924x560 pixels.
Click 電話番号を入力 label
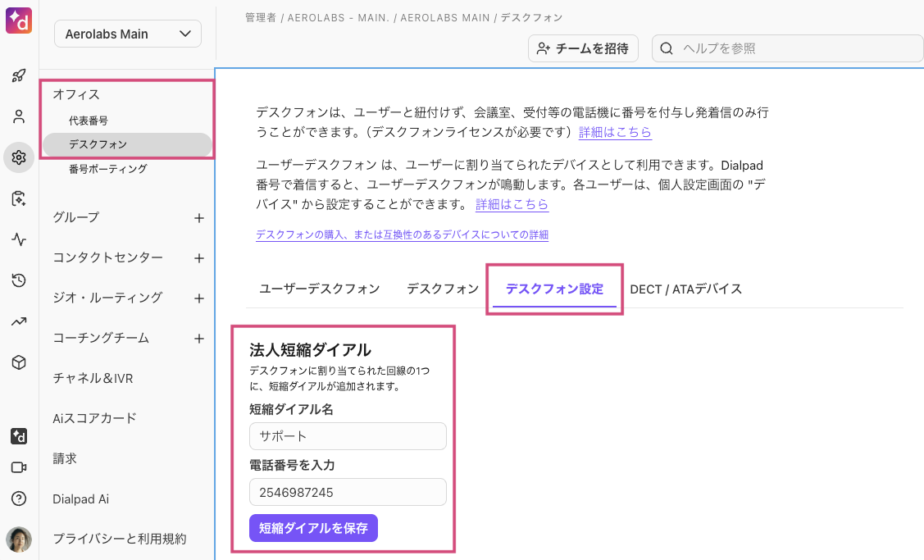292,465
